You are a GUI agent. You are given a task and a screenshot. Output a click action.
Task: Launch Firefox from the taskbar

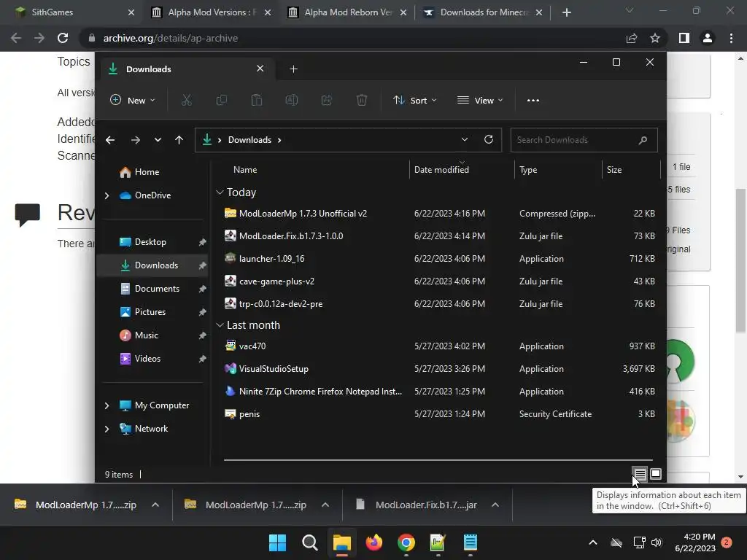374,542
